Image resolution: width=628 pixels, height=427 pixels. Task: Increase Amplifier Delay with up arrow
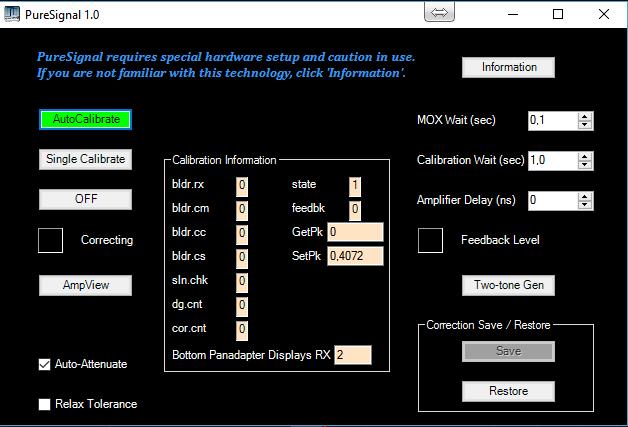coord(585,197)
